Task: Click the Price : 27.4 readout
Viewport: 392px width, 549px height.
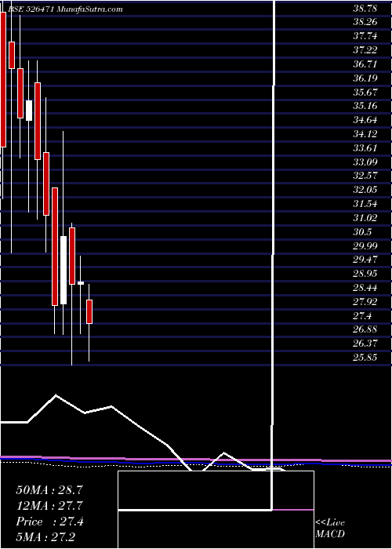Action: pos(49,522)
